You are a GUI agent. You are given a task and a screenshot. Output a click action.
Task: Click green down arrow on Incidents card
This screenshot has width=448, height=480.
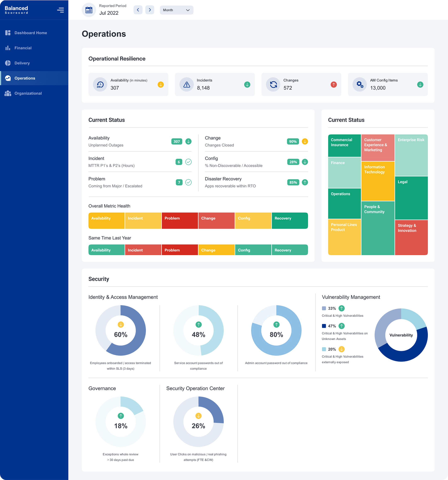pyautogui.click(x=247, y=84)
